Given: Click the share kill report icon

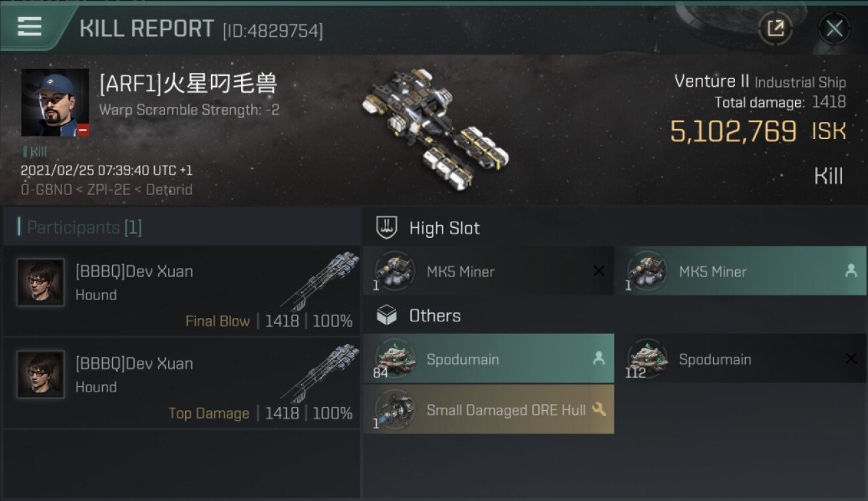Looking at the screenshot, I should (x=775, y=28).
